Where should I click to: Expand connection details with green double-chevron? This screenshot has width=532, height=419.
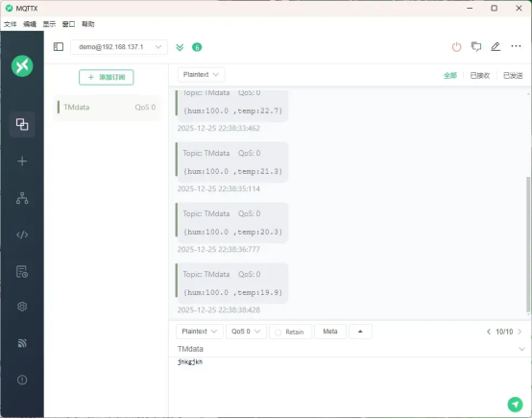pyautogui.click(x=180, y=47)
